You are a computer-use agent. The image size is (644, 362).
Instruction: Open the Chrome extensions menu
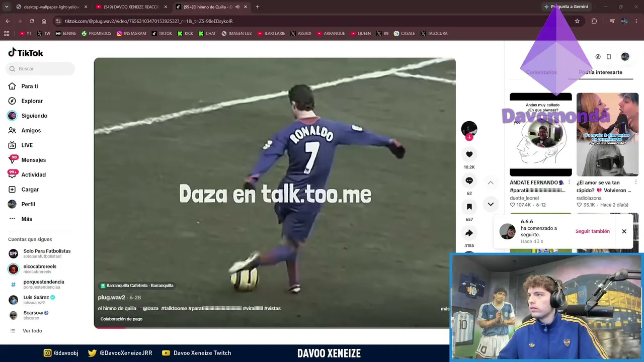(594, 21)
